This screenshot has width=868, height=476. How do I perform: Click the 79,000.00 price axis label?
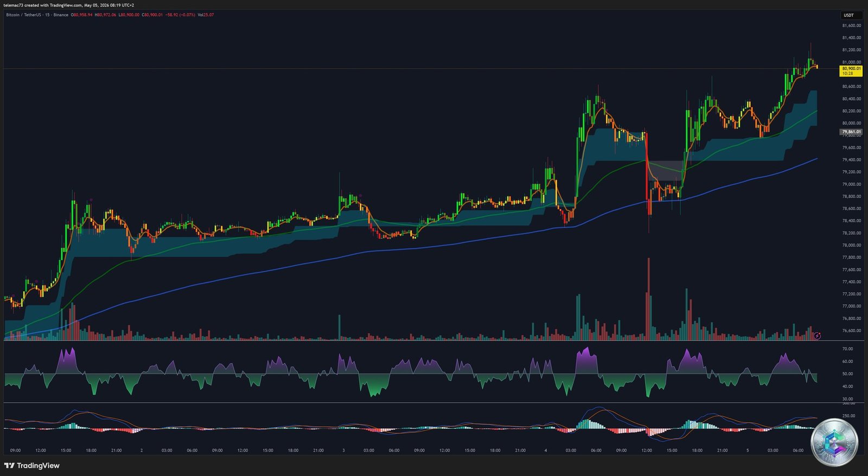coord(851,184)
